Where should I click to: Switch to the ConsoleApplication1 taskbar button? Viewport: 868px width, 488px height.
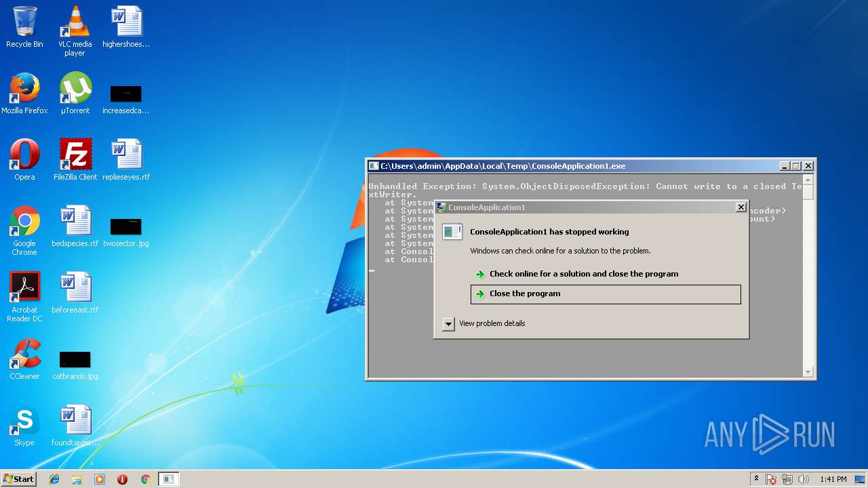168,479
